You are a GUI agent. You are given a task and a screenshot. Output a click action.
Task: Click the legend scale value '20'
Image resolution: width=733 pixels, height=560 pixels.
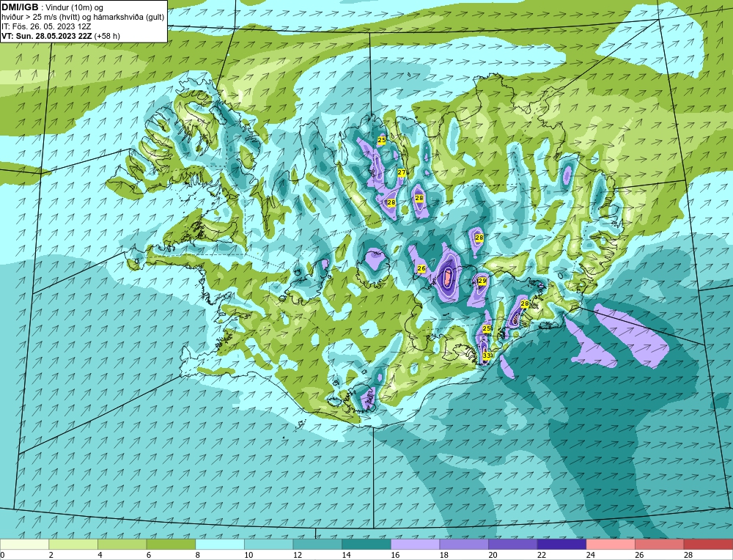tap(493, 555)
